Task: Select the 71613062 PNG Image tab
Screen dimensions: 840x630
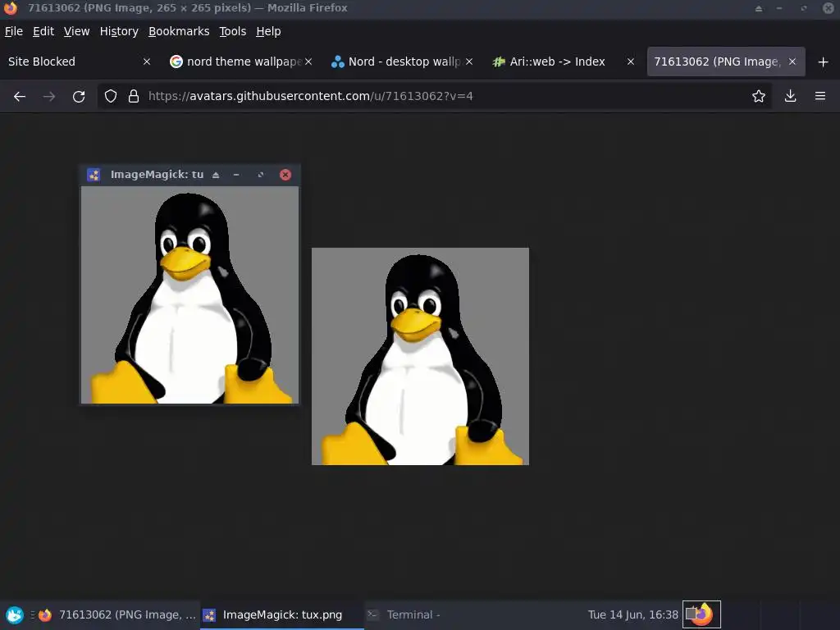Action: [726, 62]
